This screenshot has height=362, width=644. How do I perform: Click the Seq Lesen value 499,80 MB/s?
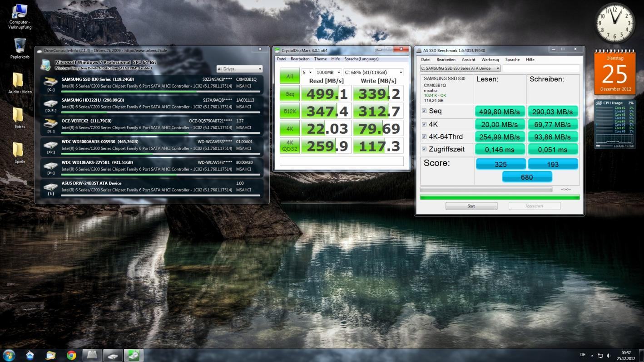pos(500,111)
